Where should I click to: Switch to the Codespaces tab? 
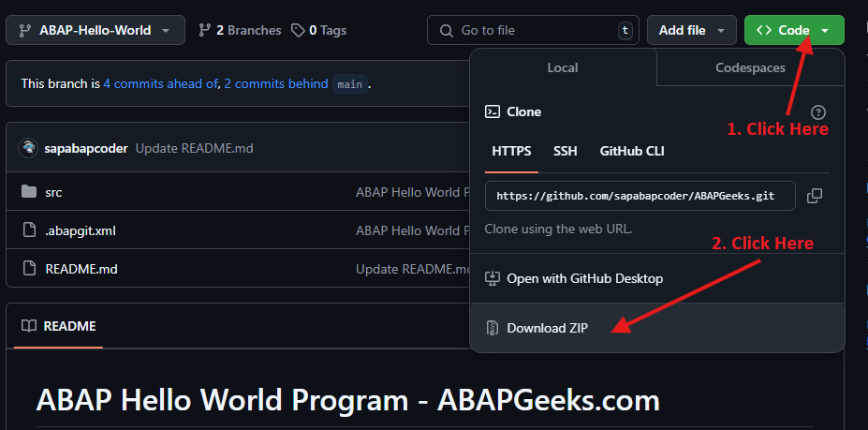pyautogui.click(x=750, y=67)
